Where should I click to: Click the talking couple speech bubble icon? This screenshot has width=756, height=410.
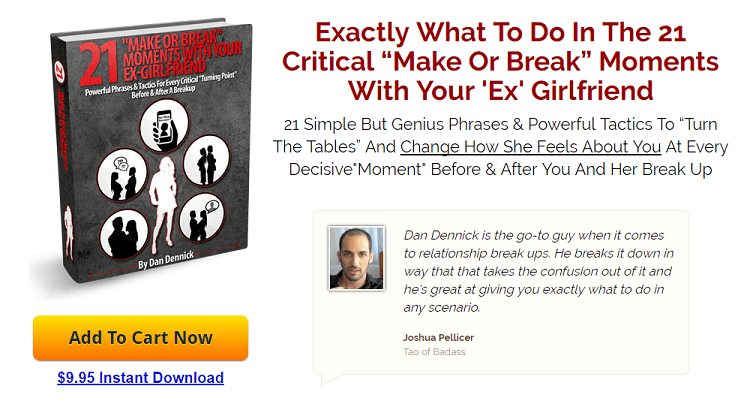[x=122, y=176]
